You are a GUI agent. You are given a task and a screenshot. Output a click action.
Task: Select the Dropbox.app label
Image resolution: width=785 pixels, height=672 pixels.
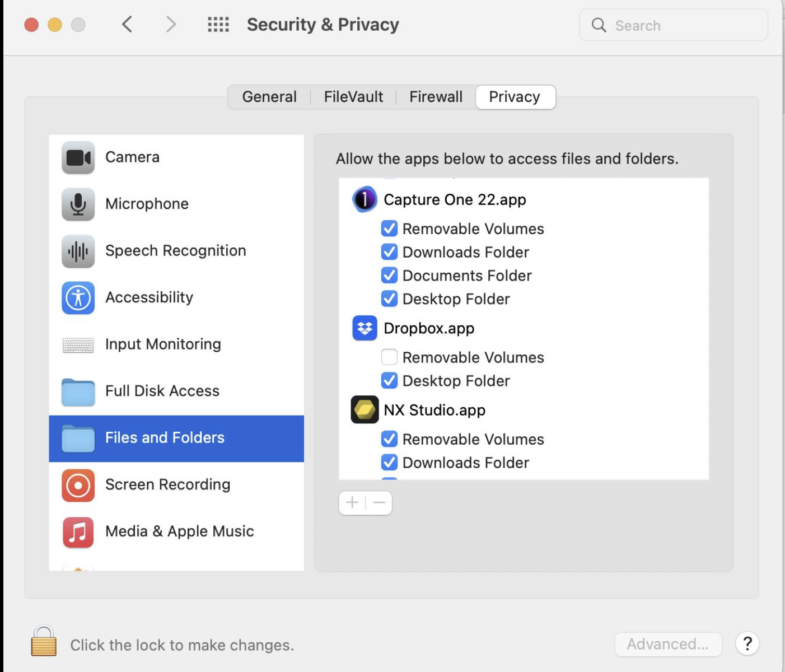click(x=429, y=329)
